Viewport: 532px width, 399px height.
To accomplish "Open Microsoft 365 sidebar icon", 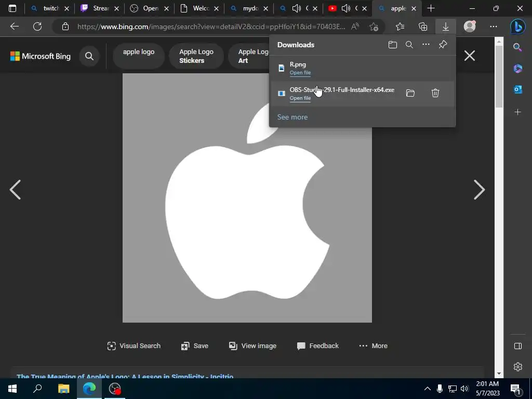I will click(x=518, y=69).
